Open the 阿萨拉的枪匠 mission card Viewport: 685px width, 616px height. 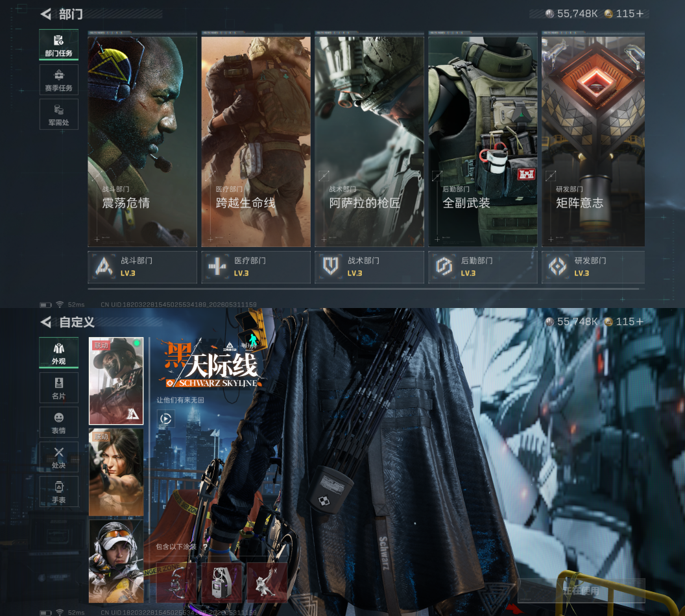click(369, 141)
